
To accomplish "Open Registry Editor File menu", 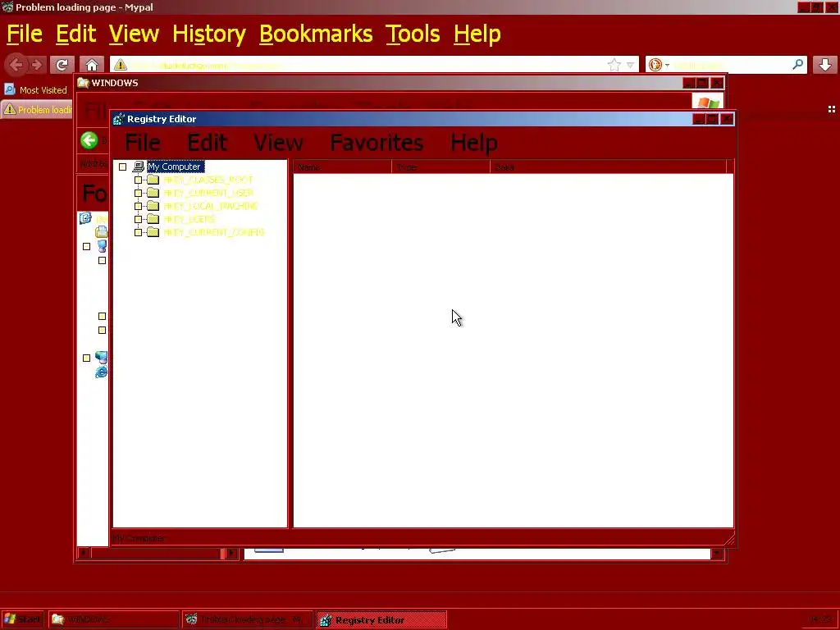I will [x=142, y=143].
